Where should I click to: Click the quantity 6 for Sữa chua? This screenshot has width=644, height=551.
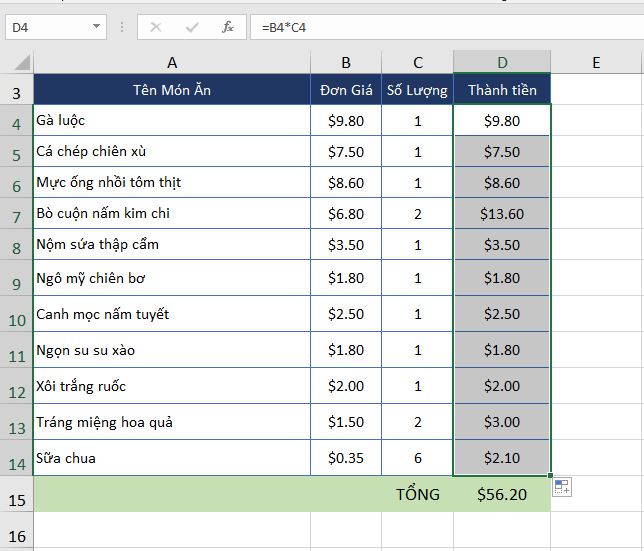(x=417, y=458)
